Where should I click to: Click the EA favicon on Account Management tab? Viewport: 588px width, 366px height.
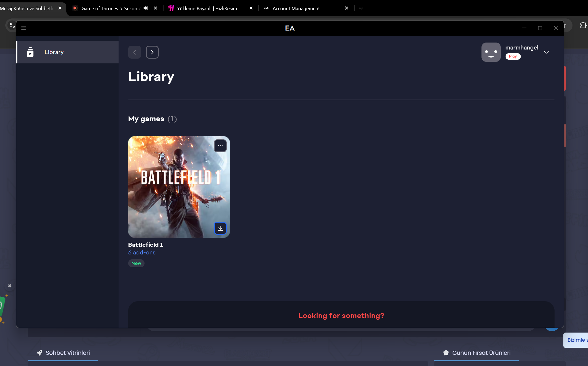pyautogui.click(x=266, y=8)
